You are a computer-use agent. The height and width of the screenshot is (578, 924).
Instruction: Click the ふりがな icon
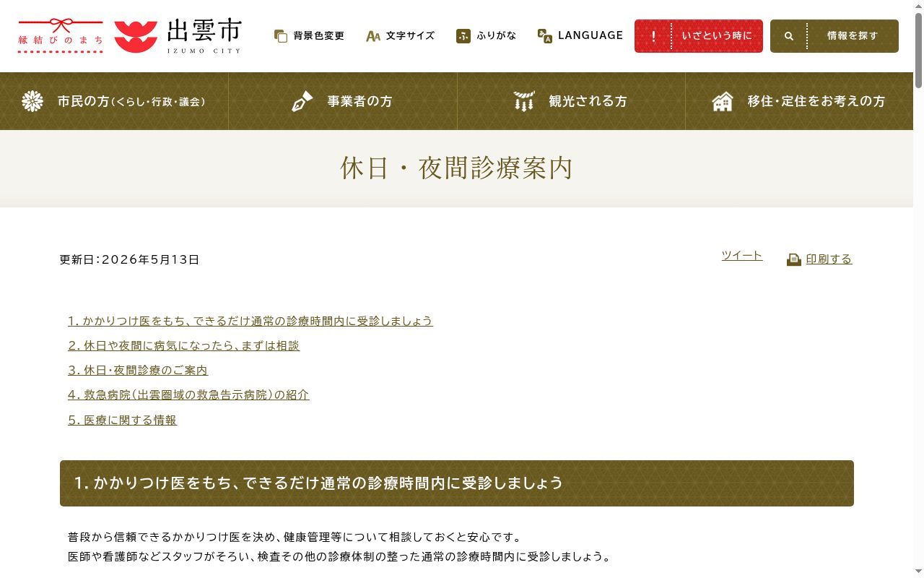tap(463, 36)
